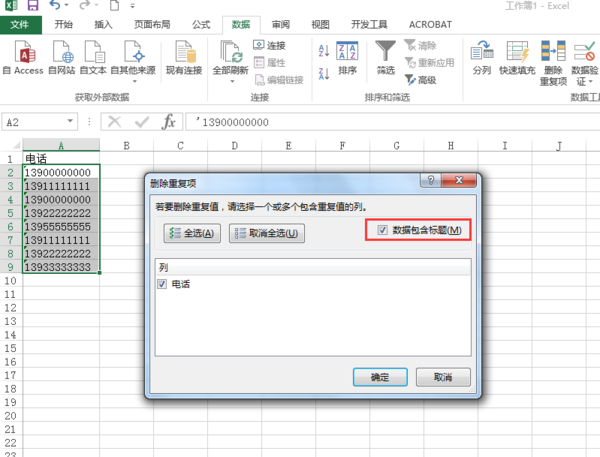
Task: Click the Save icon in quick access toolbar
Action: pos(33,5)
